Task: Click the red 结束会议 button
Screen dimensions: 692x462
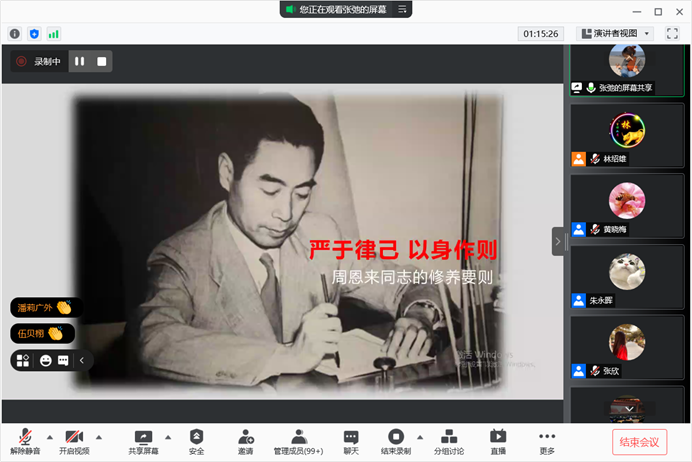Action: point(639,442)
